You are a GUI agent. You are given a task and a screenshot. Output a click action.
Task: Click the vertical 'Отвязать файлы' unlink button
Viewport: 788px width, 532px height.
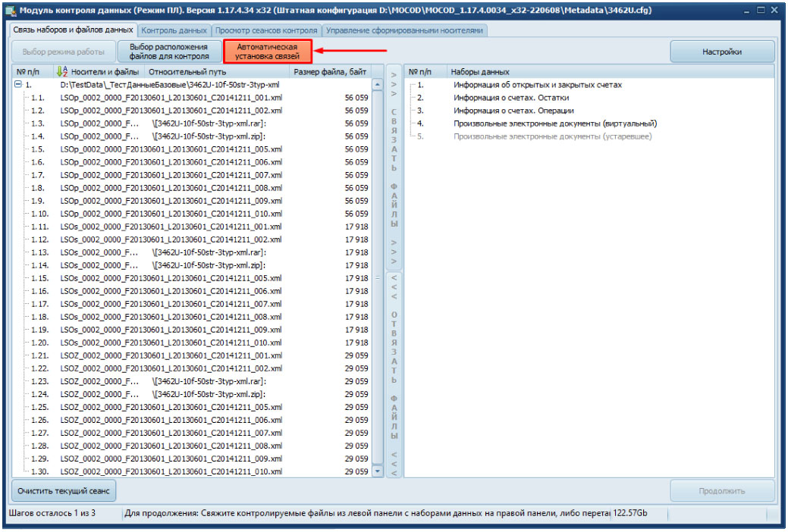pos(394,374)
